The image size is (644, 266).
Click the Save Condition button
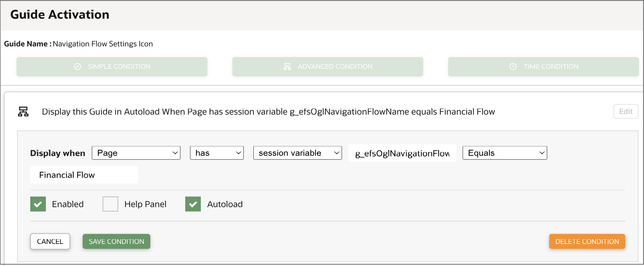[x=116, y=241]
